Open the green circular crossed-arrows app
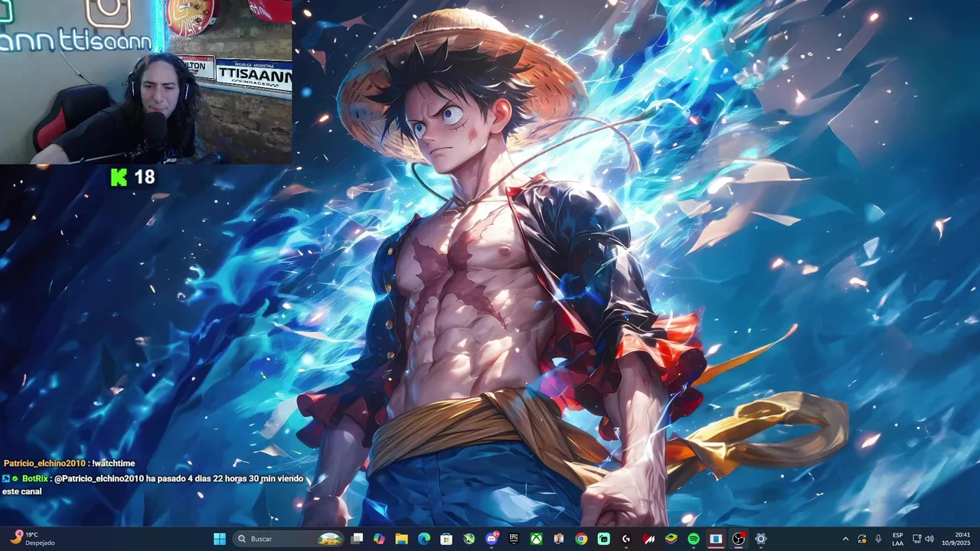Viewport: 980px width, 551px height. coord(469,539)
